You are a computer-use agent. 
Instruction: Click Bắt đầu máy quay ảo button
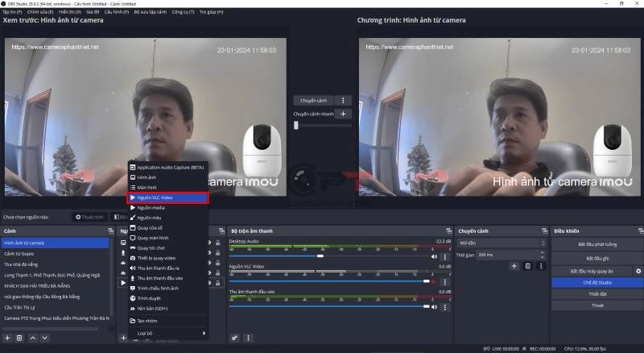tap(592, 271)
